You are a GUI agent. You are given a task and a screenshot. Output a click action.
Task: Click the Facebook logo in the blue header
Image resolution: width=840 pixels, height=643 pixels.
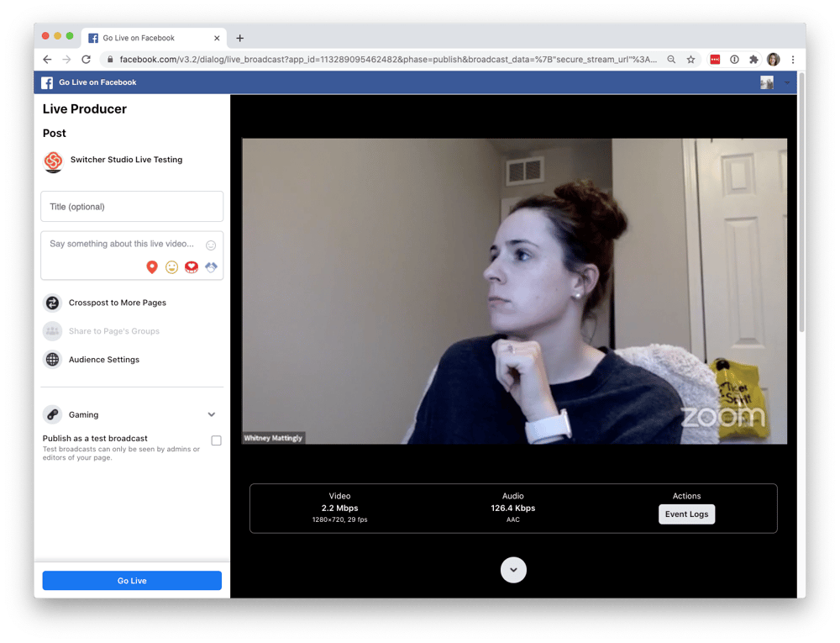[x=47, y=82]
